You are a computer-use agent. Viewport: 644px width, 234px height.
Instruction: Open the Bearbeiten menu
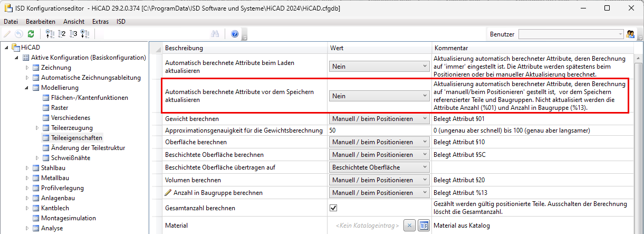pyautogui.click(x=41, y=22)
